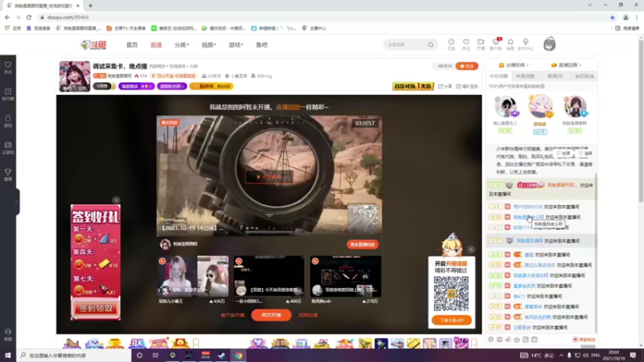Go to 首页 in navigation
The width and height of the screenshot is (644, 362).
(x=132, y=45)
